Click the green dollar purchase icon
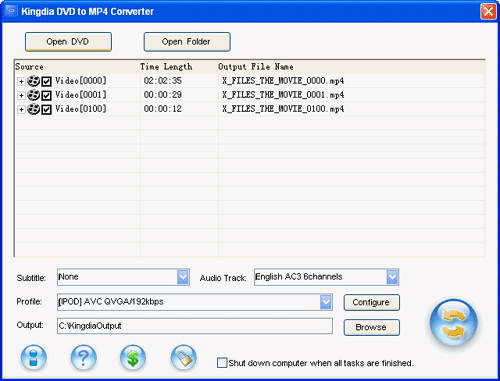 [x=133, y=358]
